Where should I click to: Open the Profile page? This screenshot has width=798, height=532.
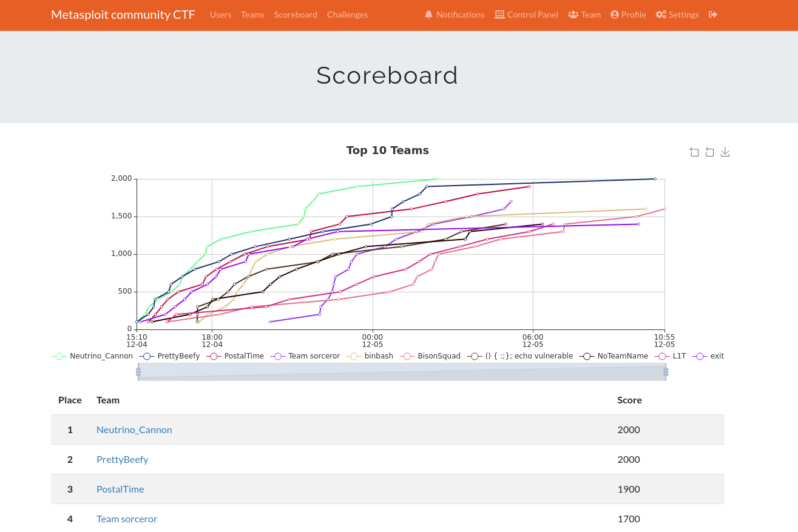click(x=628, y=15)
